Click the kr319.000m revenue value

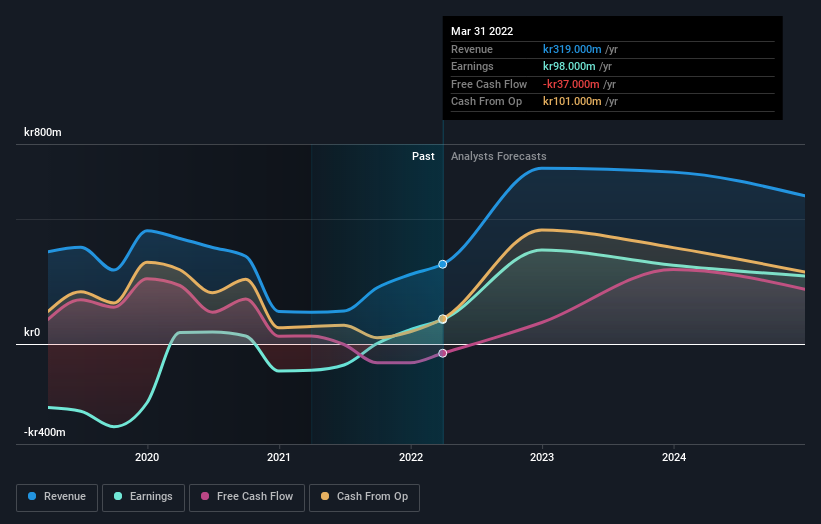click(x=572, y=49)
